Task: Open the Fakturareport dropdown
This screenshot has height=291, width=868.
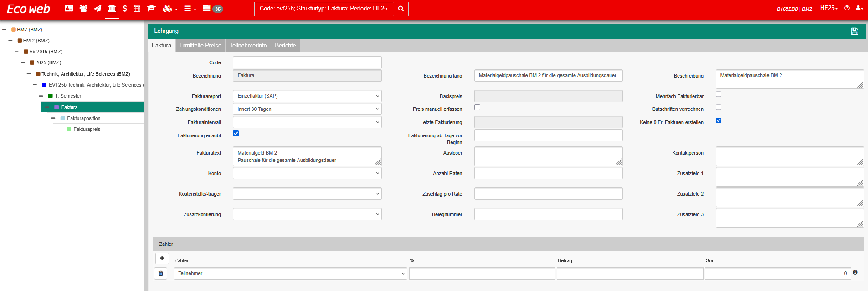Action: click(x=307, y=96)
